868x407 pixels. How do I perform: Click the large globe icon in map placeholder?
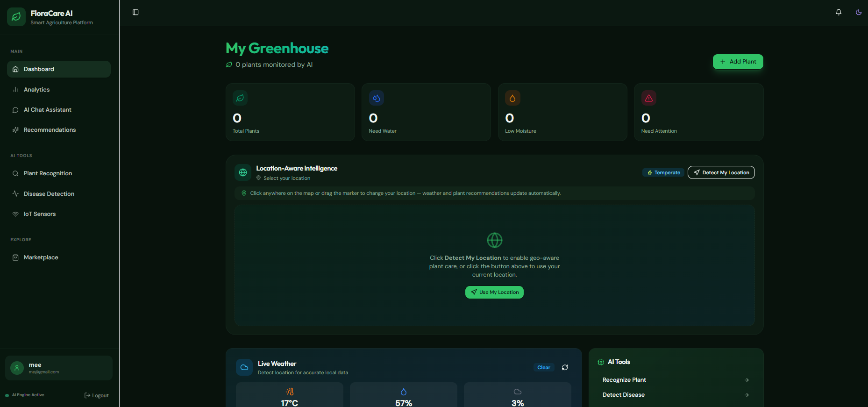click(495, 240)
